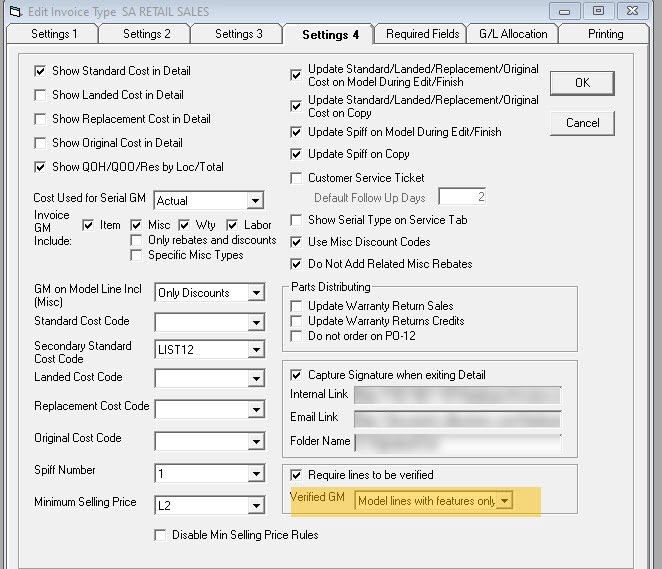Select the Settings 4 tab
Image resolution: width=662 pixels, height=569 pixels.
click(330, 35)
